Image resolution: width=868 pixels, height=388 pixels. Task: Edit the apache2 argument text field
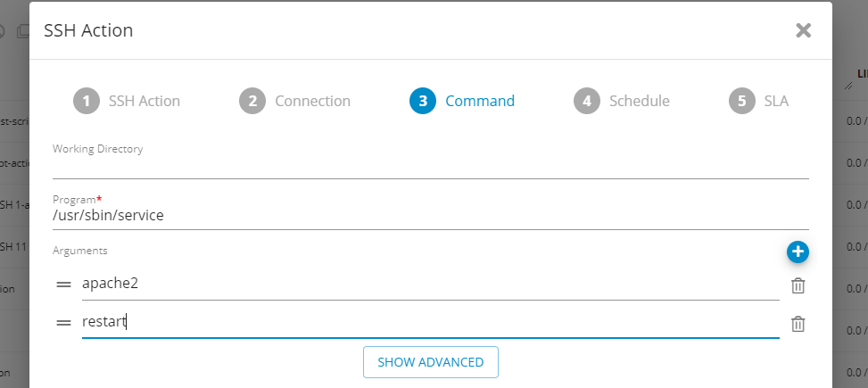tap(430, 285)
